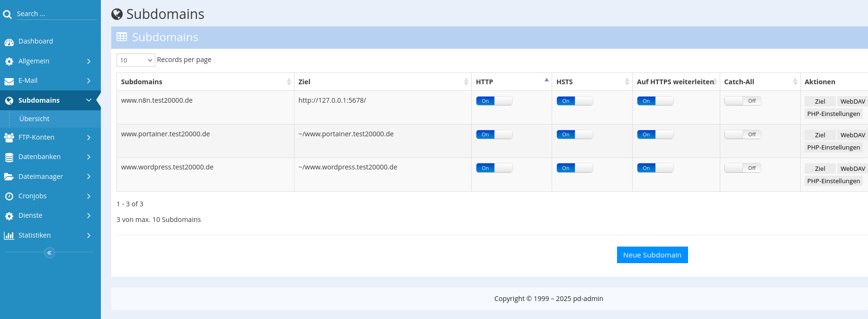Viewport: 868px width, 319px height.
Task: Click the FTP-Konten users icon
Action: point(9,138)
